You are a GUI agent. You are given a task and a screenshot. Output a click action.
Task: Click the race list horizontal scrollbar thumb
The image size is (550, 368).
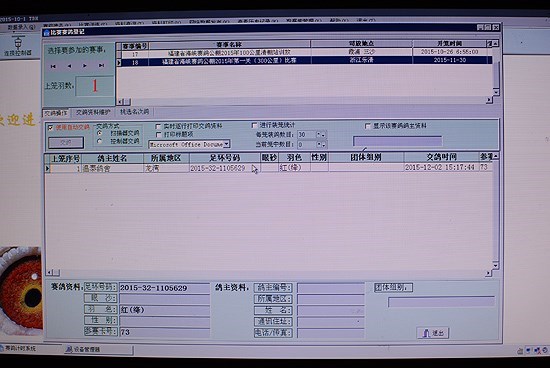[127, 102]
